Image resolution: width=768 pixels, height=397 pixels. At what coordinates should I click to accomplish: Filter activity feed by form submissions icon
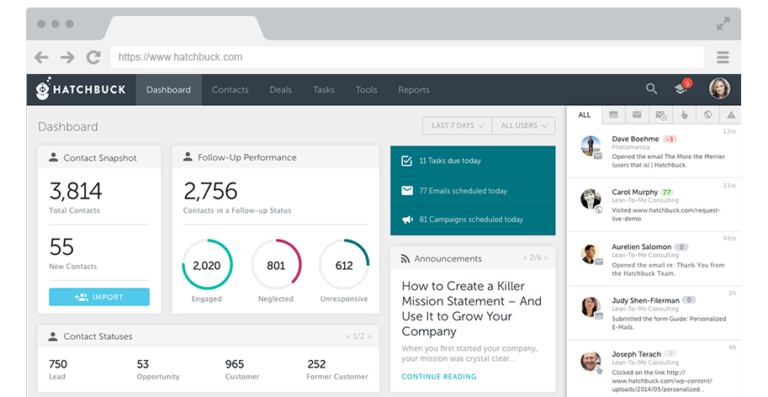pos(613,115)
